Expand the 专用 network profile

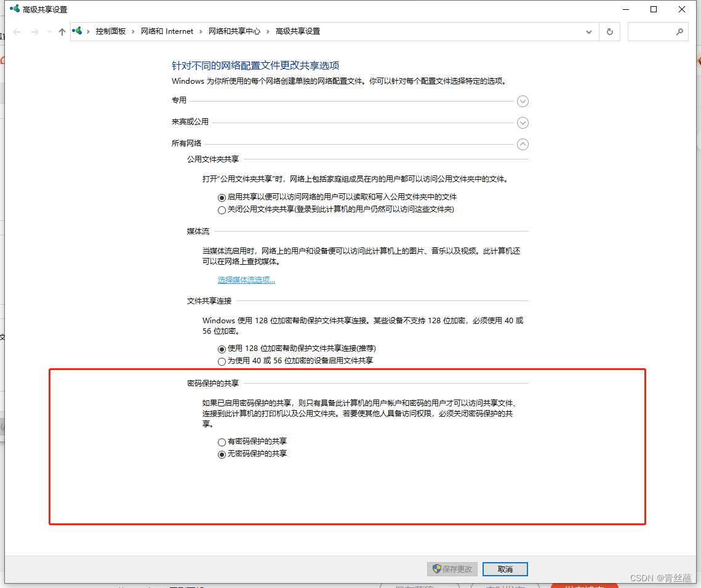tap(523, 101)
